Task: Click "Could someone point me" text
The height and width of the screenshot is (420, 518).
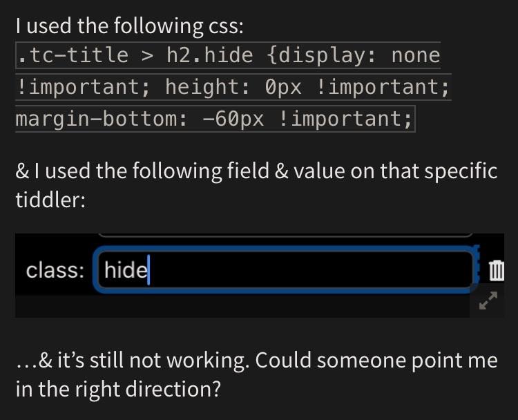Action: (376, 360)
